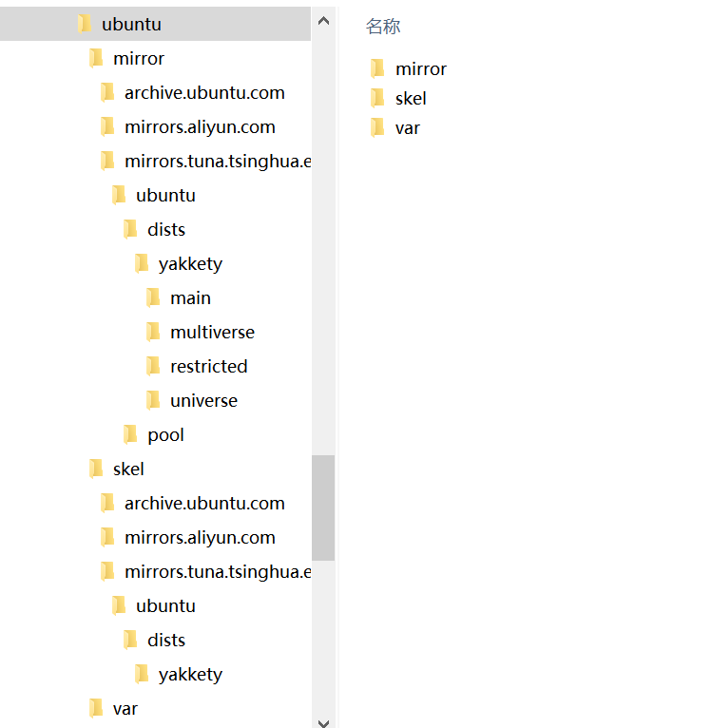Click folder icon beside restricted
712x728 pixels.
pos(153,366)
